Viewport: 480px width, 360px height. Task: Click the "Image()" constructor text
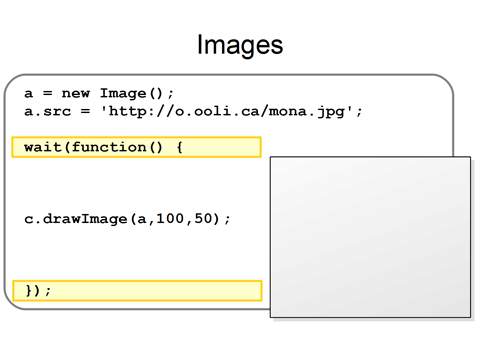[x=131, y=93]
